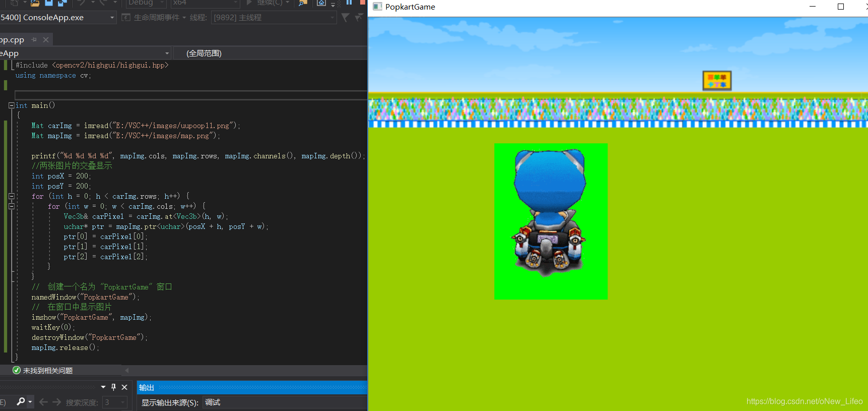Click the 未找到相关问题 status indicator
The image size is (868, 411).
pyautogui.click(x=43, y=371)
